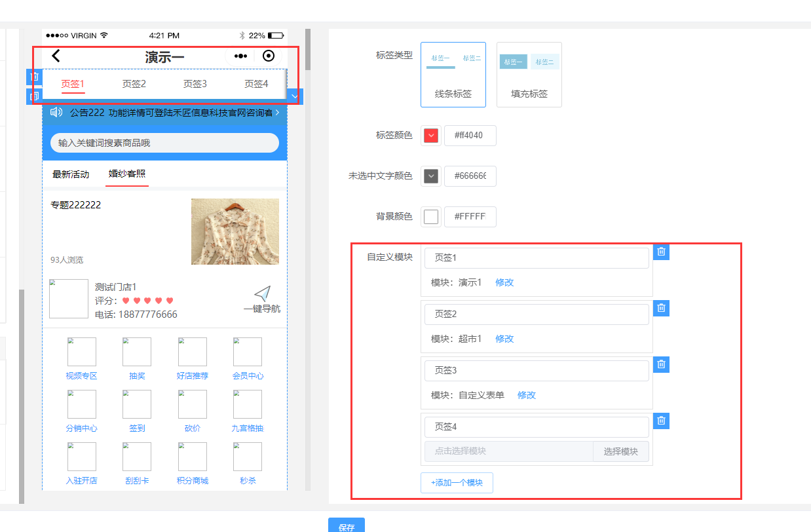Click the phone preview vertical scrollbar
The width and height of the screenshot is (811, 532).
tap(308, 49)
